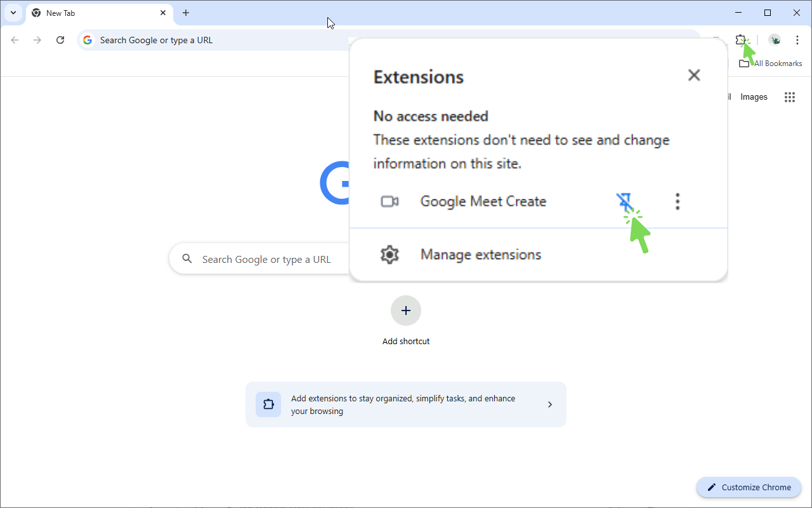Image resolution: width=812 pixels, height=508 pixels.
Task: Click the Google logo in the address bar
Action: tap(87, 39)
